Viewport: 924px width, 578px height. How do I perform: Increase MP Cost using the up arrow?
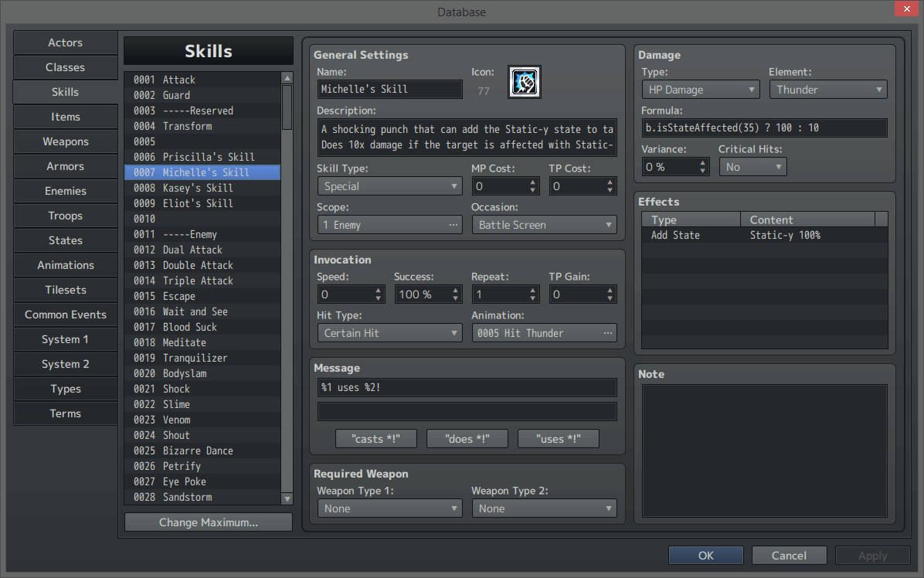532,181
